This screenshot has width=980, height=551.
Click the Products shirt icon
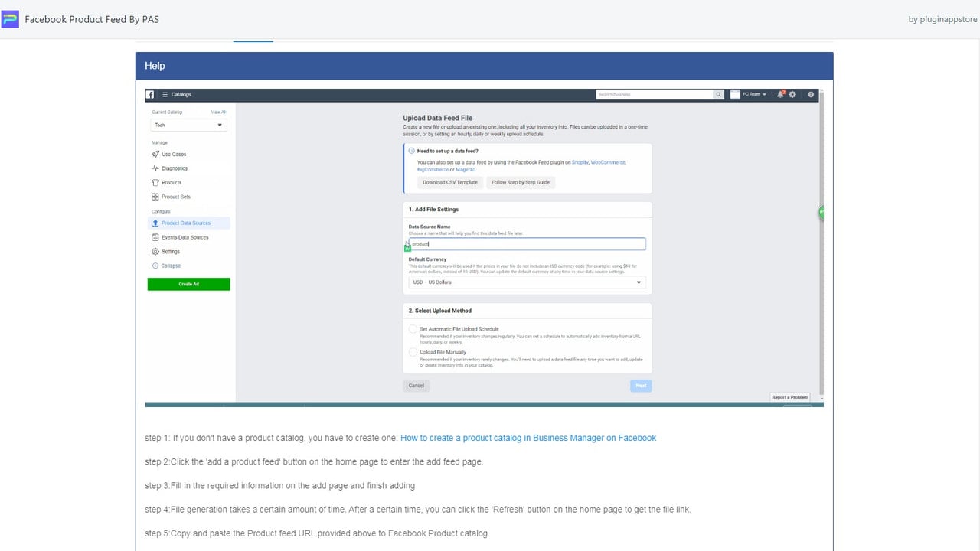pyautogui.click(x=155, y=182)
